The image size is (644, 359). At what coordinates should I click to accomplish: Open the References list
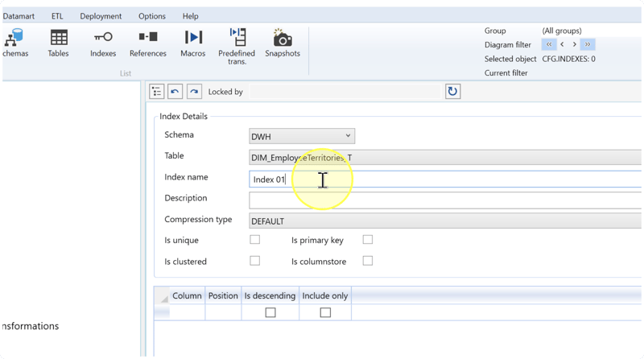coord(148,43)
